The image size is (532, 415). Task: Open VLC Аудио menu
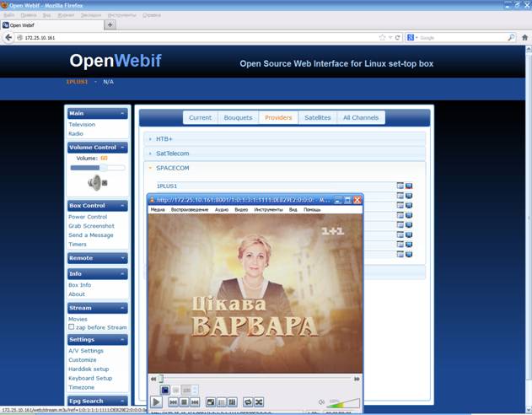pos(222,210)
